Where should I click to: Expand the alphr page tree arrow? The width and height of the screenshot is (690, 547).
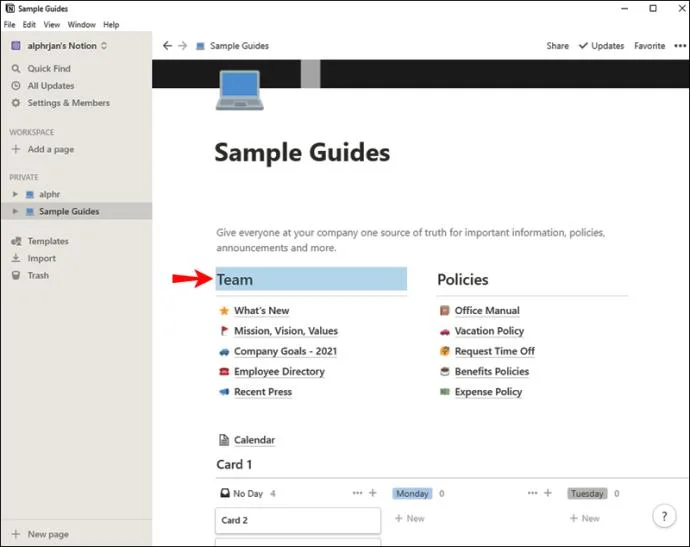click(x=15, y=194)
